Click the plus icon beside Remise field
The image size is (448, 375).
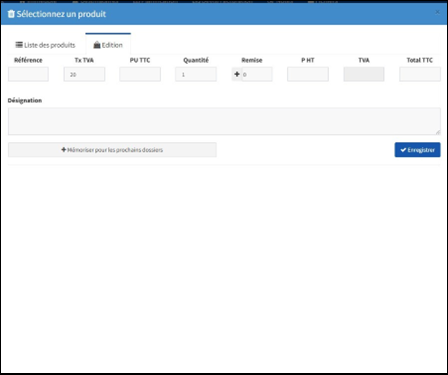pos(237,74)
